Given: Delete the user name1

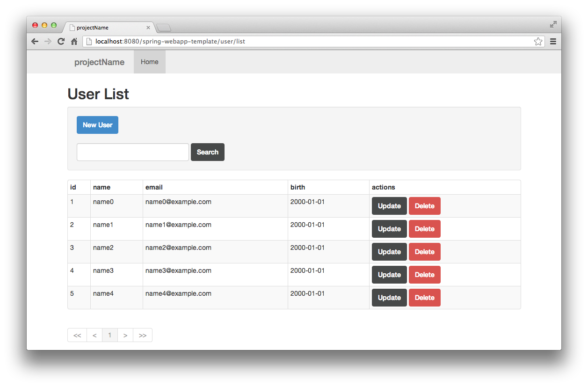Looking at the screenshot, I should click(x=425, y=229).
